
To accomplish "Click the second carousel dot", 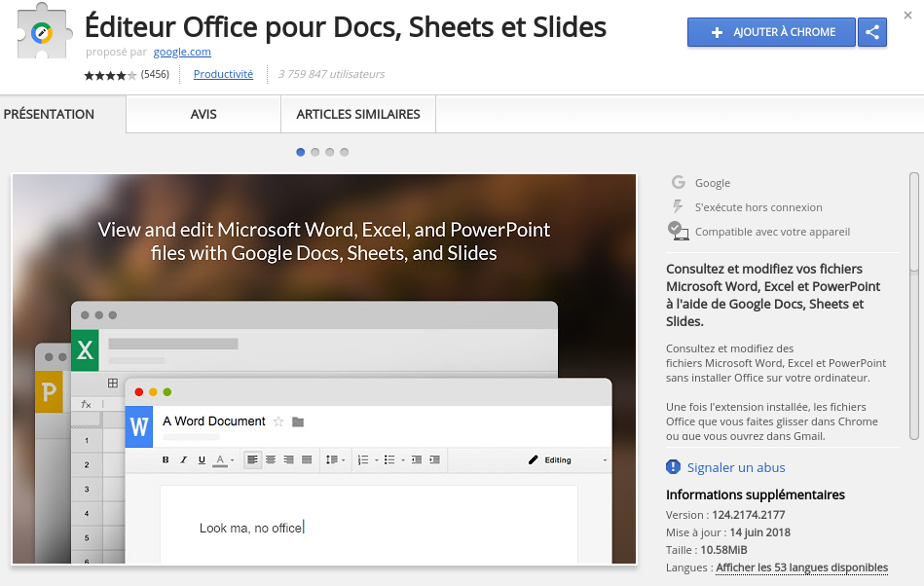I will [314, 152].
